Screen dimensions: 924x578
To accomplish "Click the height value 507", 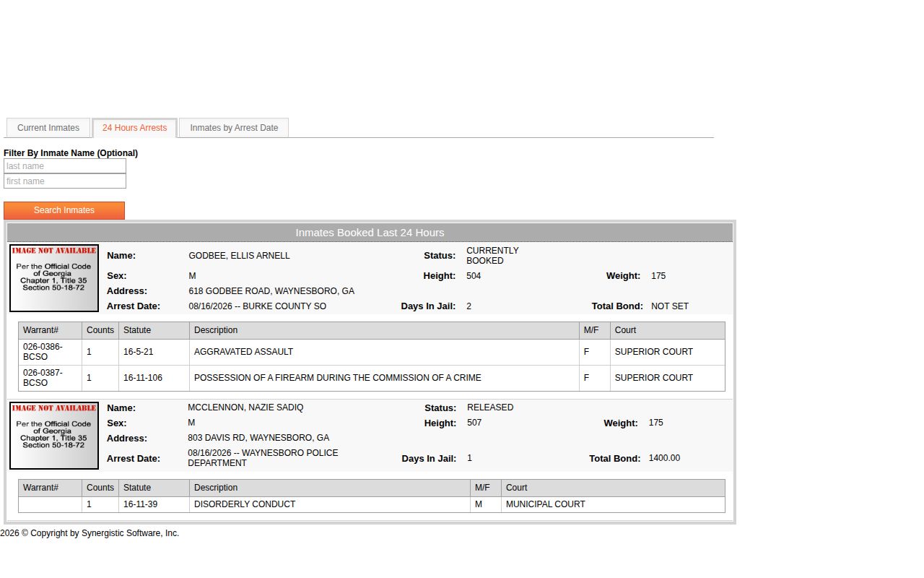I will click(474, 423).
